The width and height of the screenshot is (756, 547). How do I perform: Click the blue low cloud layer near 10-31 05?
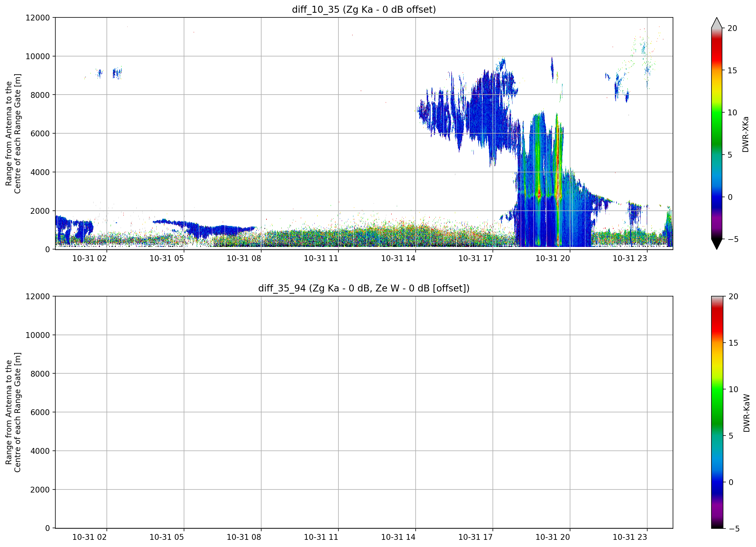click(203, 228)
